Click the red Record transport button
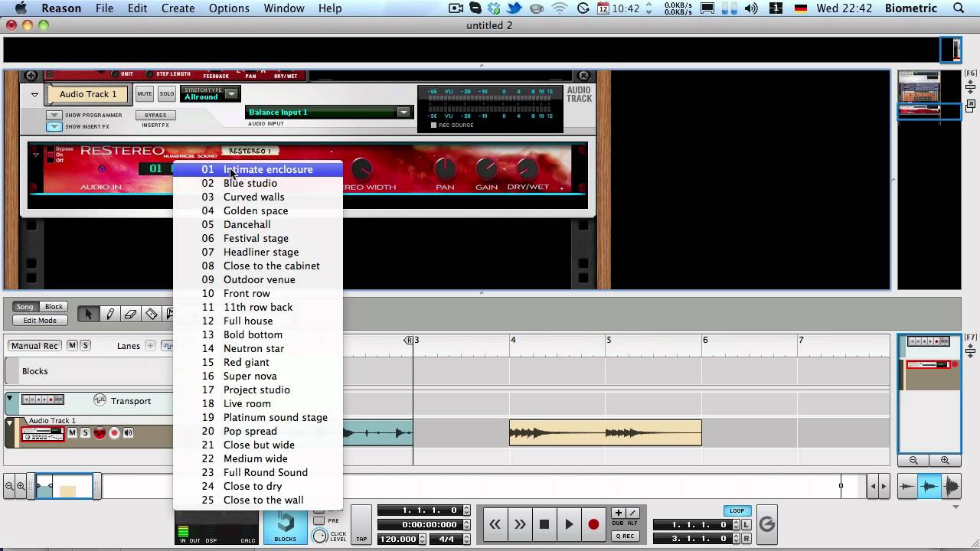 pos(593,524)
